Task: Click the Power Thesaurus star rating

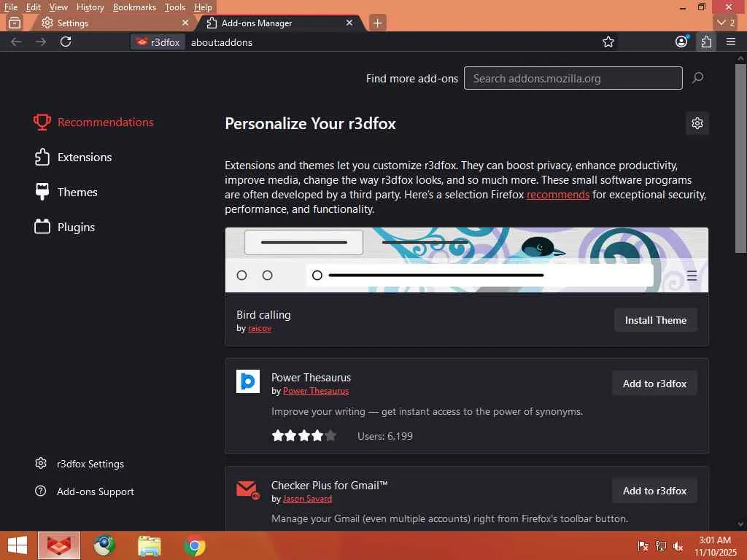Action: pos(304,436)
